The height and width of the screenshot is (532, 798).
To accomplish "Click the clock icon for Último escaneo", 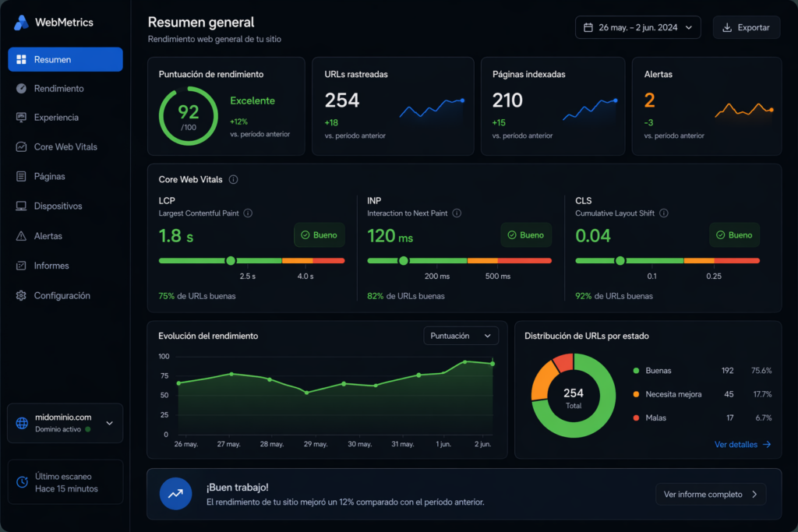I will [22, 482].
